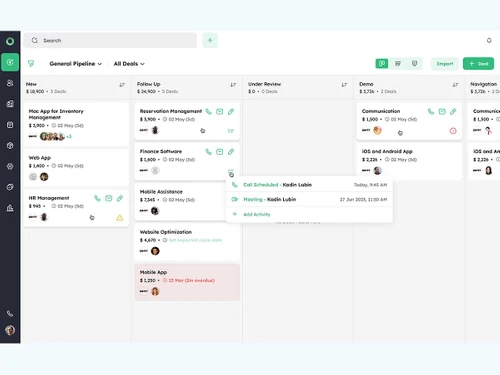
Task: Sort the Demo column
Action: [x=455, y=85]
